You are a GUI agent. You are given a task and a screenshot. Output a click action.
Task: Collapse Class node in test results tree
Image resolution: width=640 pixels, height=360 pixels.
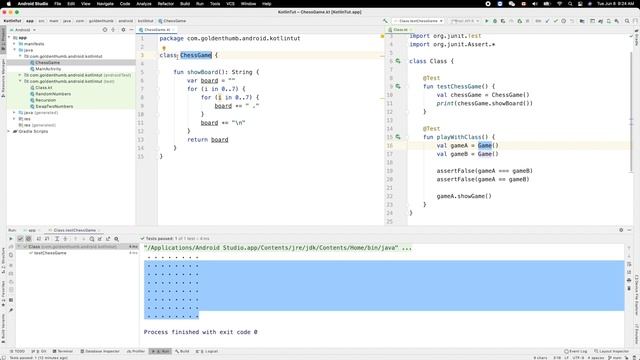click(19, 247)
